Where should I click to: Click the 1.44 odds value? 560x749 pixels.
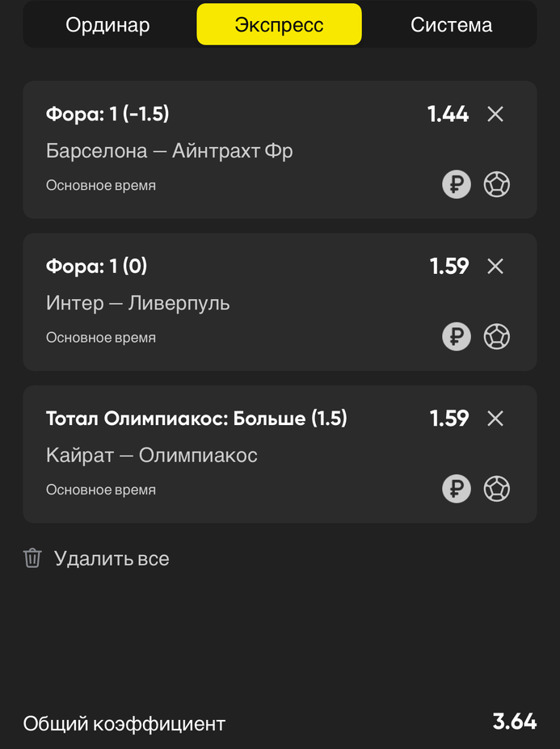(448, 115)
